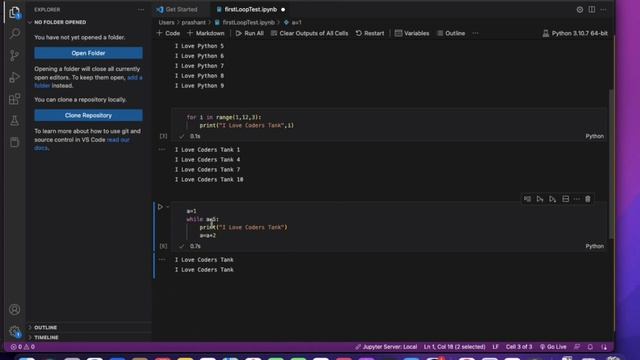Open the Variables panel
The width and height of the screenshot is (640, 360).
[412, 33]
